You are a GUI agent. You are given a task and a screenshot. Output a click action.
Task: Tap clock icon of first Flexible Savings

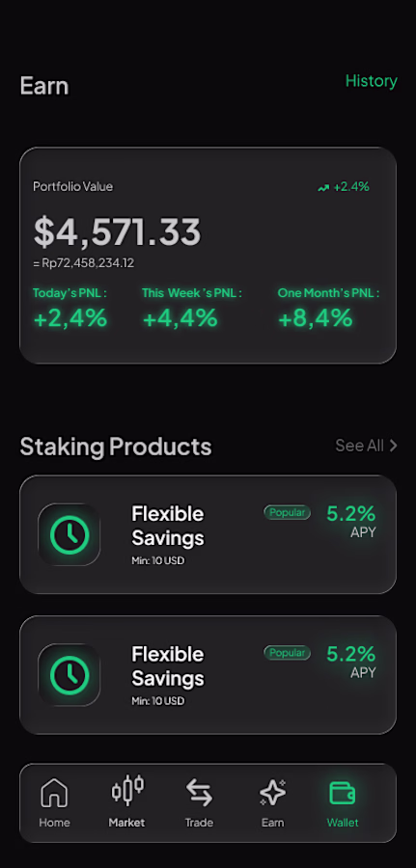tap(69, 534)
